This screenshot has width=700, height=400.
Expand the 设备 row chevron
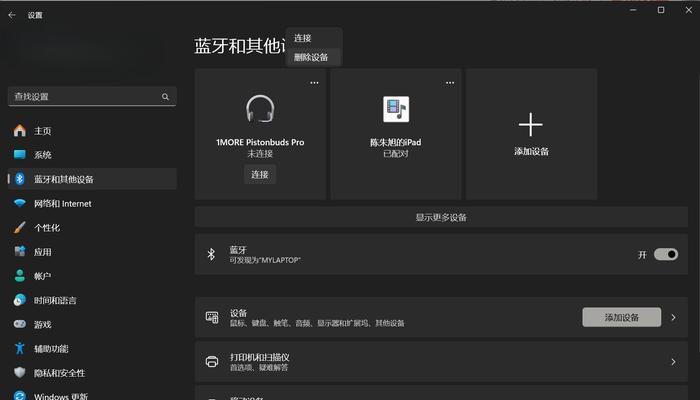[673, 317]
